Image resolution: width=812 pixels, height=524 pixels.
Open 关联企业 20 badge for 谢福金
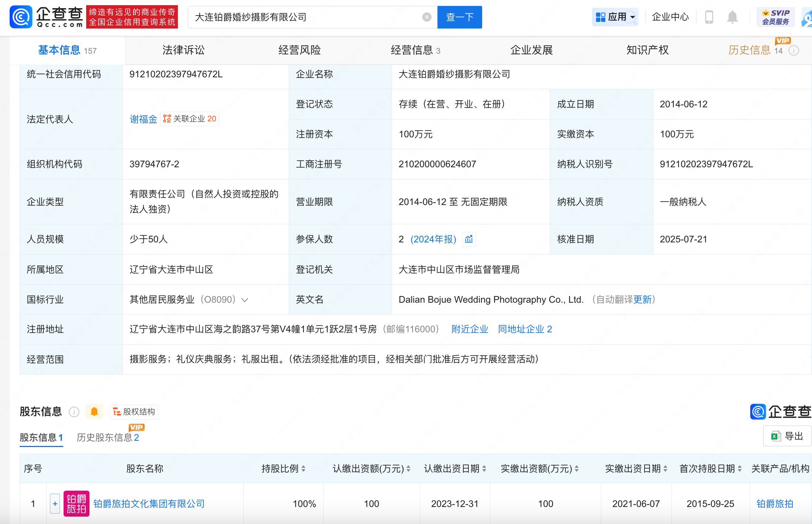click(190, 119)
